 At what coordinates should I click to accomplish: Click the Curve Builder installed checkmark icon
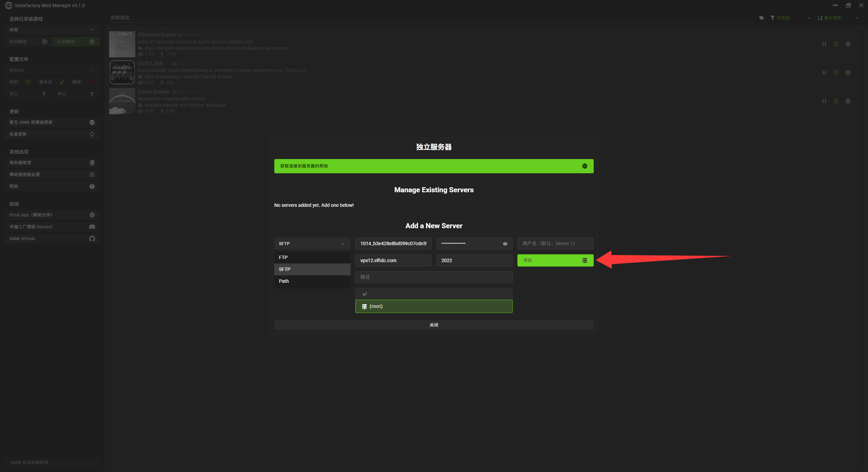click(836, 101)
